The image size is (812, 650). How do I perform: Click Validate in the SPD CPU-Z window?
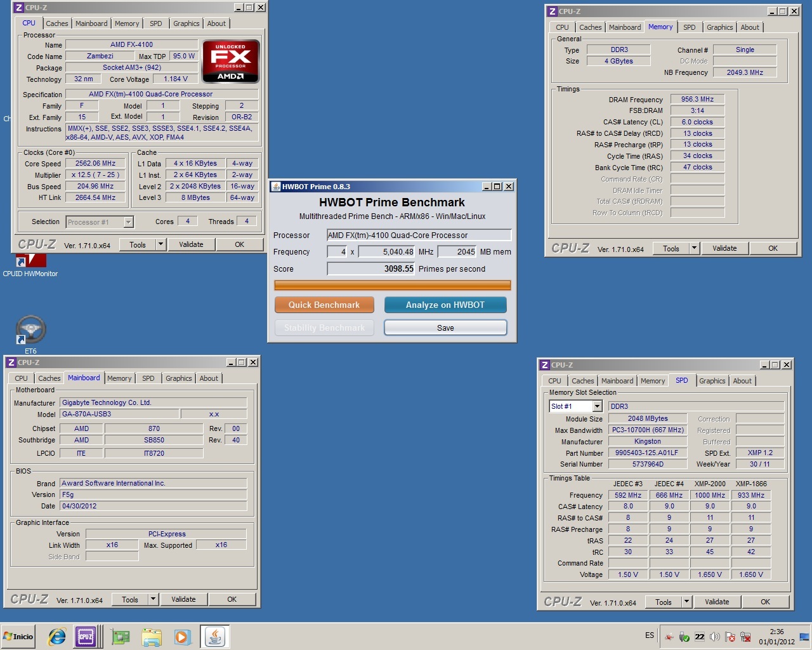click(x=717, y=602)
